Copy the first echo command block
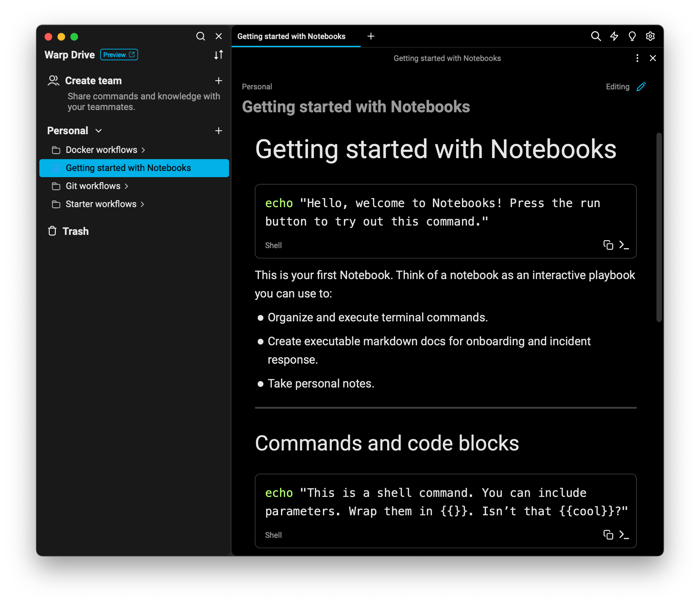 608,245
